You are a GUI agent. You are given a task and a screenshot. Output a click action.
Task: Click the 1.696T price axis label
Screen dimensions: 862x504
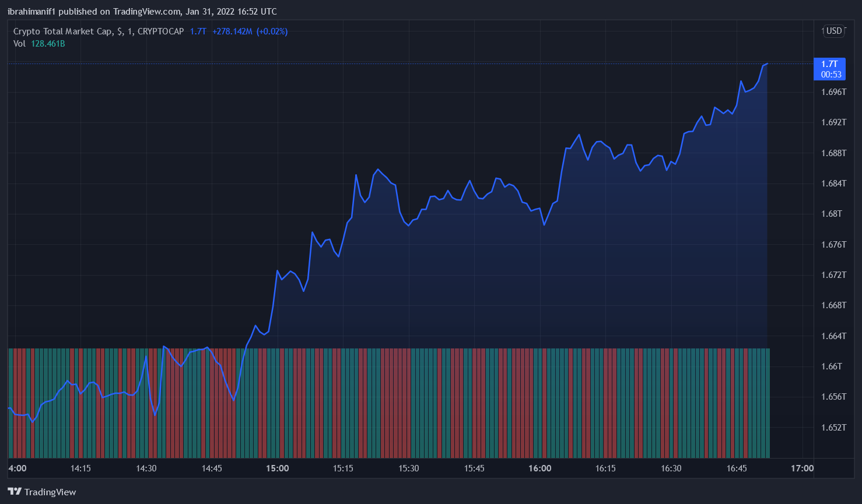833,92
